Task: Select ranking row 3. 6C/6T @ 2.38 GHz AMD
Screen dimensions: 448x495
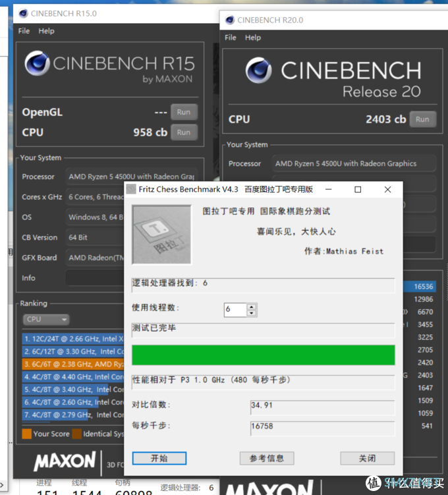Action: point(73,364)
